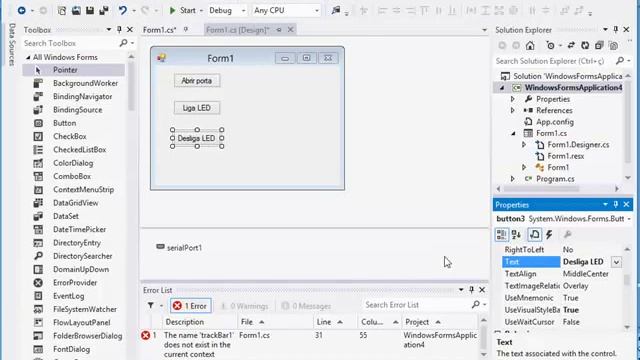The image size is (640, 360).
Task: Toggle Alphabetical sort in Properties window
Action: point(516,235)
